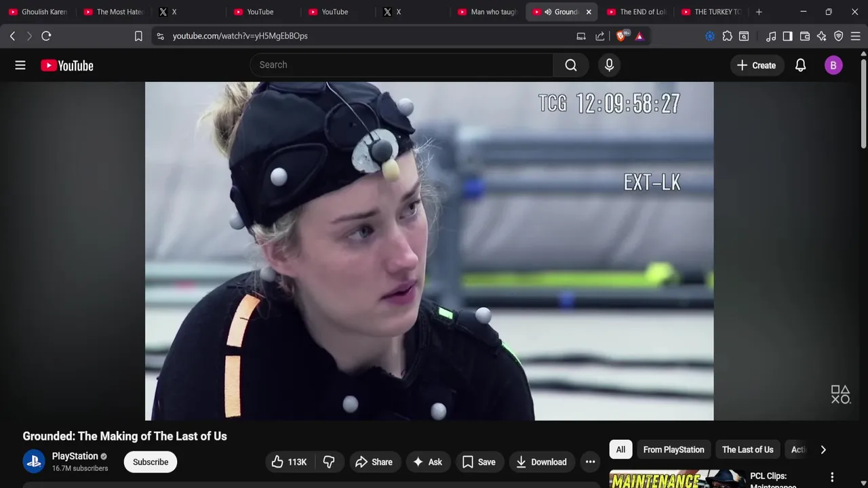Share the video
868x488 pixels.
pos(374,462)
